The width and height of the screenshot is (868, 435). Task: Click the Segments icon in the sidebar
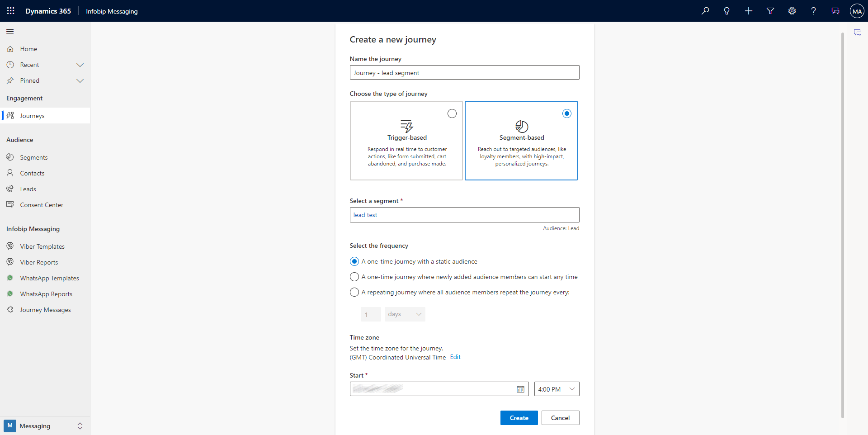point(10,157)
